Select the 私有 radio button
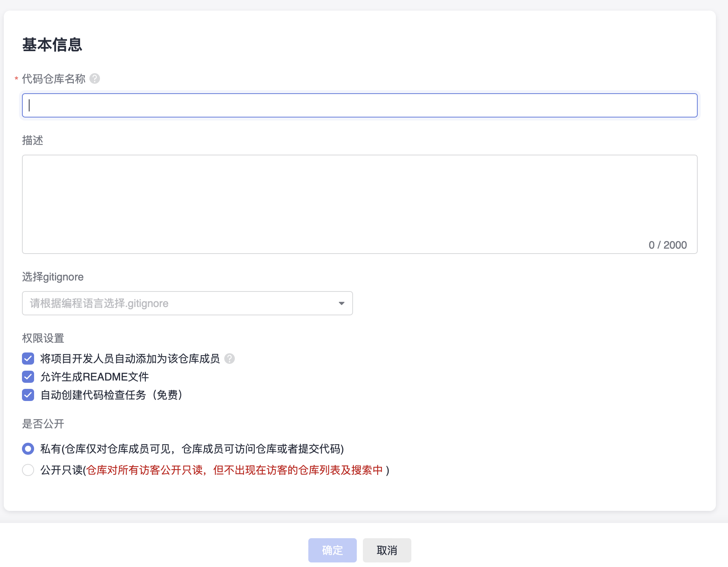This screenshot has width=728, height=567. point(28,449)
